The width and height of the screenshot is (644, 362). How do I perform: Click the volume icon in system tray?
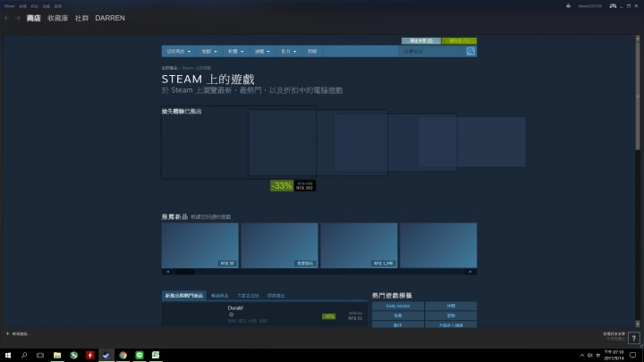(x=589, y=356)
